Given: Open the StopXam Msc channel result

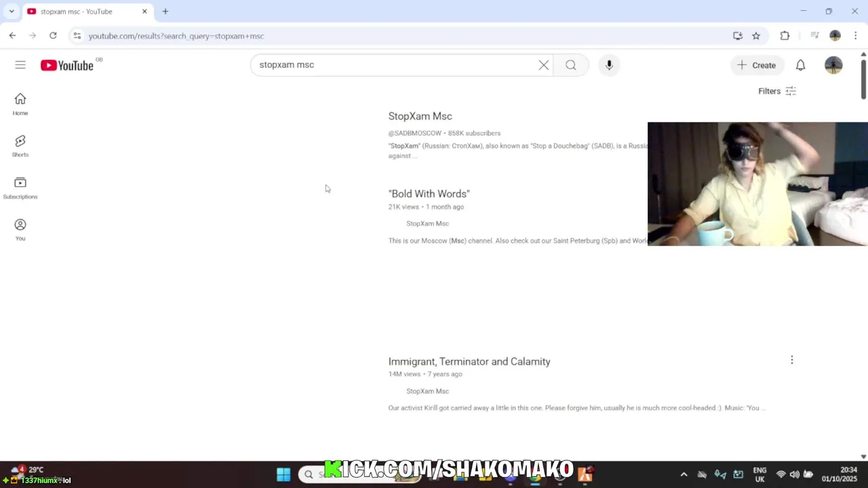Looking at the screenshot, I should 420,117.
